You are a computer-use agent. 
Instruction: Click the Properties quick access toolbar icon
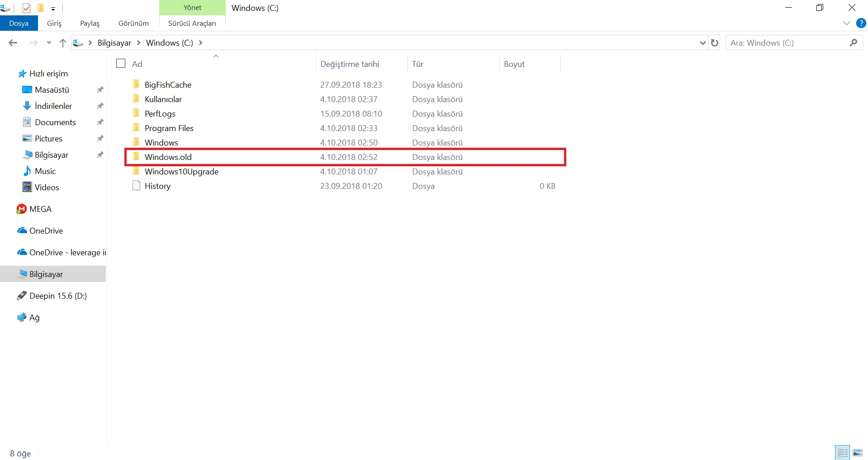pyautogui.click(x=26, y=8)
